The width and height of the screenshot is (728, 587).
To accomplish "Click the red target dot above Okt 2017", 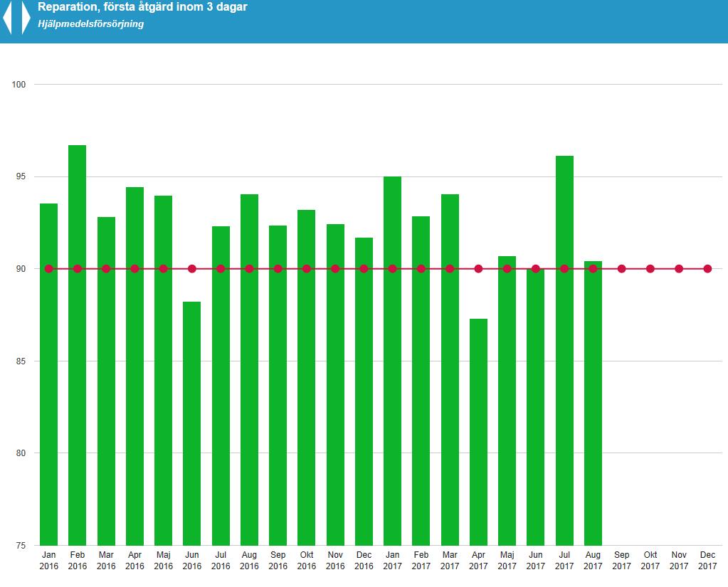I will click(x=650, y=269).
